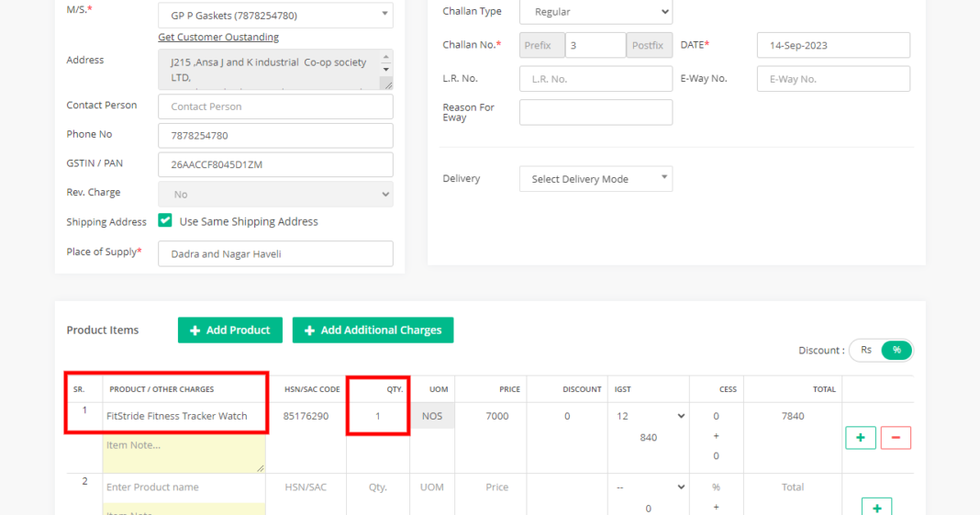Open the Rev. Charge dropdown
This screenshot has width=980, height=515.
pyautogui.click(x=275, y=195)
